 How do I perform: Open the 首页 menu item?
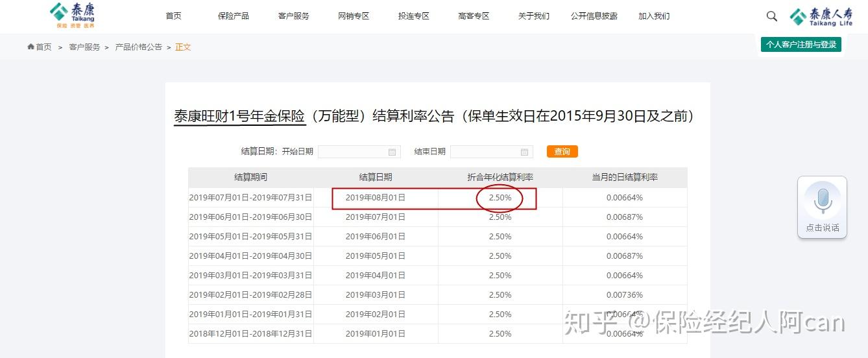click(174, 16)
